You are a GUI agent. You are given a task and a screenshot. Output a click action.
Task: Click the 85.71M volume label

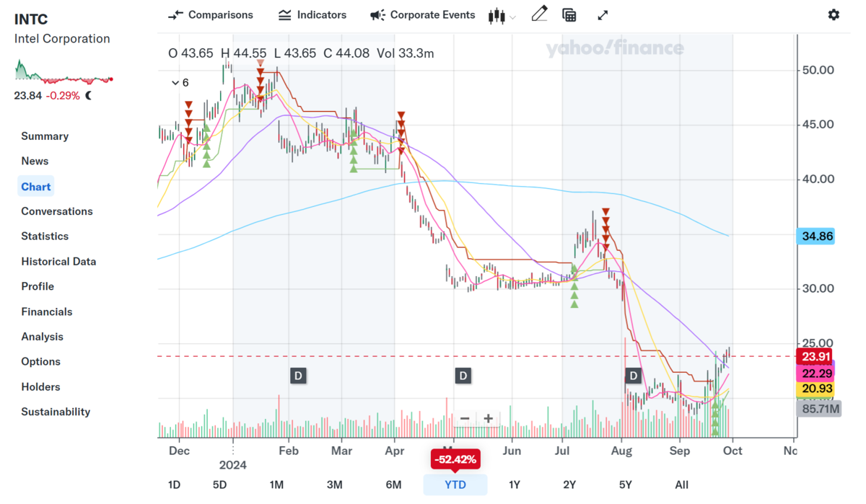(x=819, y=409)
